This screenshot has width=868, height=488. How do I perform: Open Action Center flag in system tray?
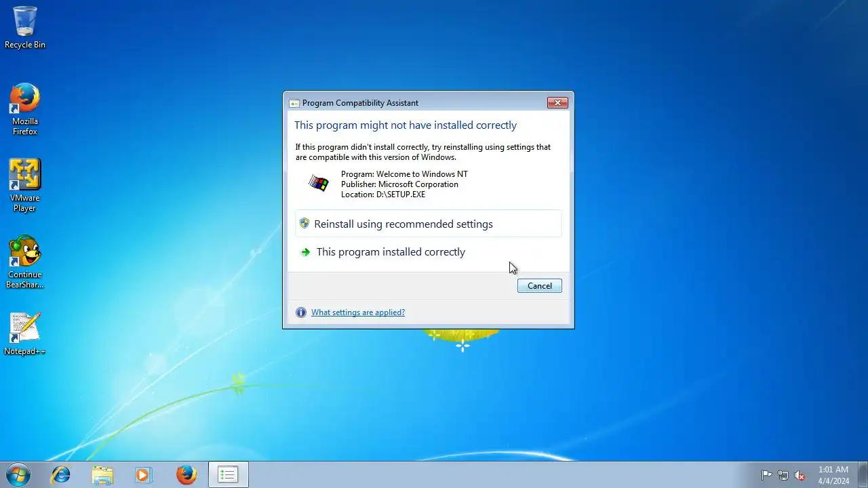(766, 475)
